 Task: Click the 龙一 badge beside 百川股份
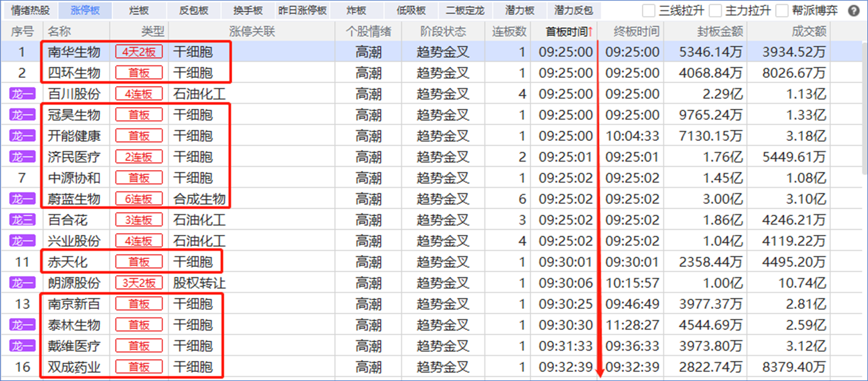(22, 94)
